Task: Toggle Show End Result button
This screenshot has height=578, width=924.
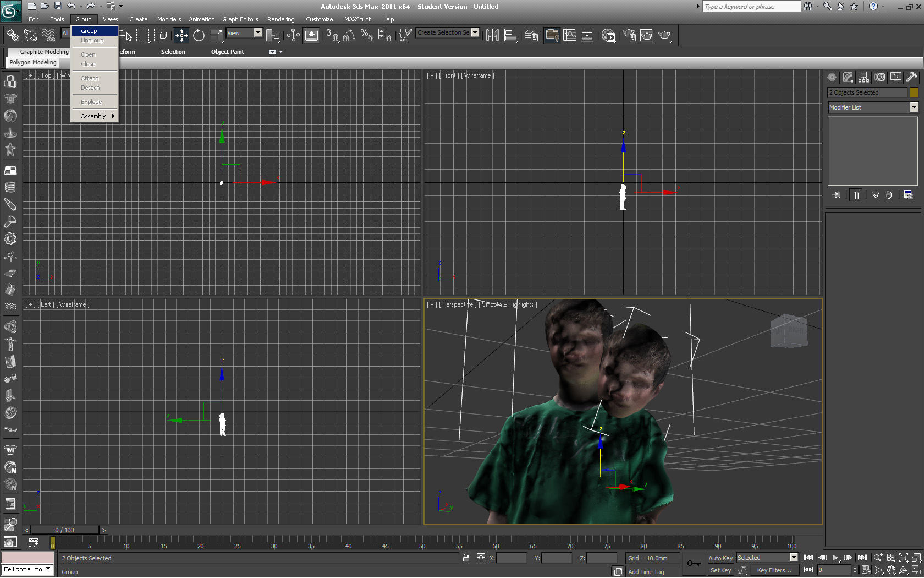Action: point(856,195)
